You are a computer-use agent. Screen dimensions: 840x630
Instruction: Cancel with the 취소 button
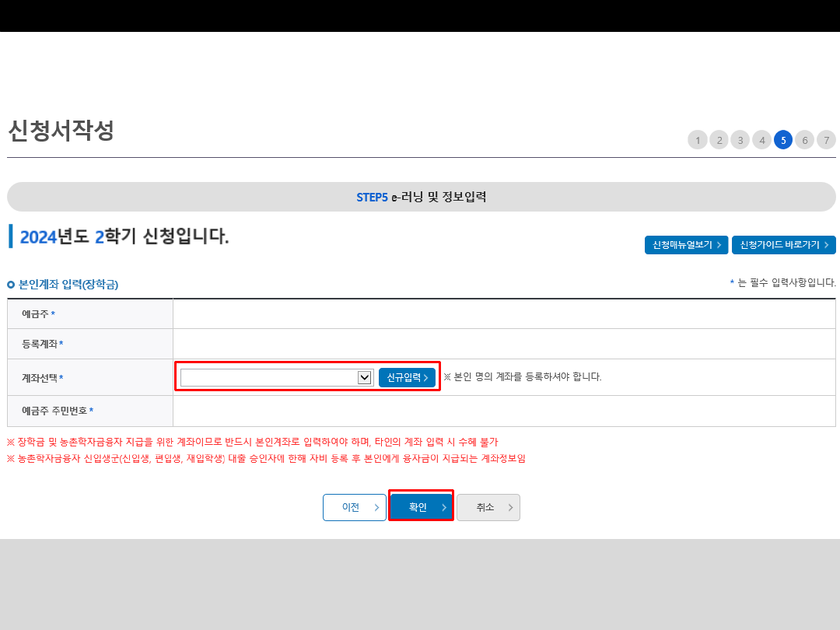pos(488,507)
